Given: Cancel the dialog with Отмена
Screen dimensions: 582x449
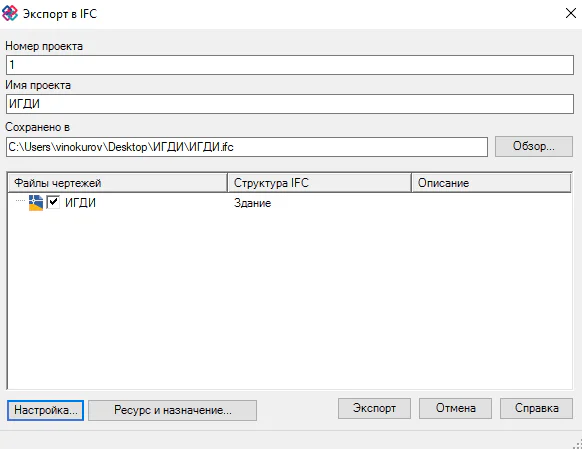Looking at the screenshot, I should tap(455, 408).
